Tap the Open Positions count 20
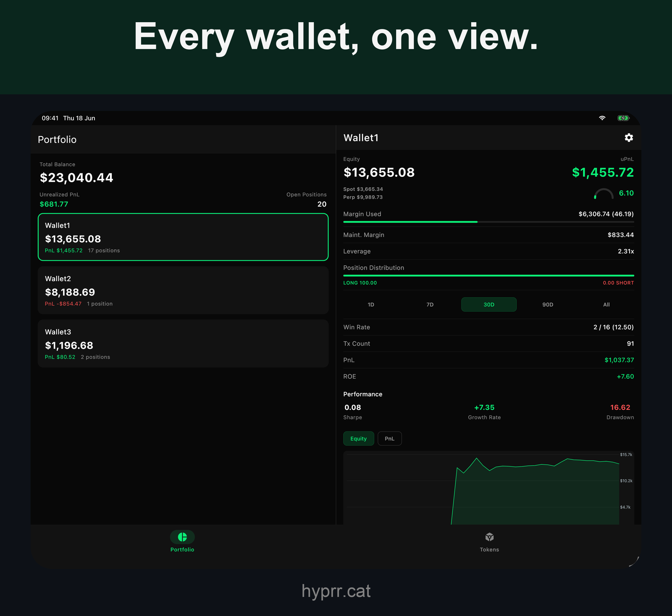The width and height of the screenshot is (672, 616). pyautogui.click(x=322, y=204)
